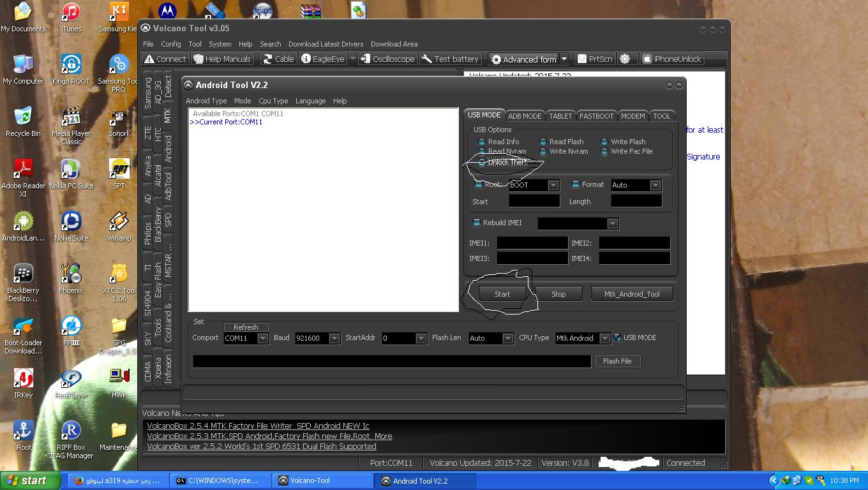Click the IMEI1 input field
This screenshot has height=490, width=868.
tap(532, 242)
